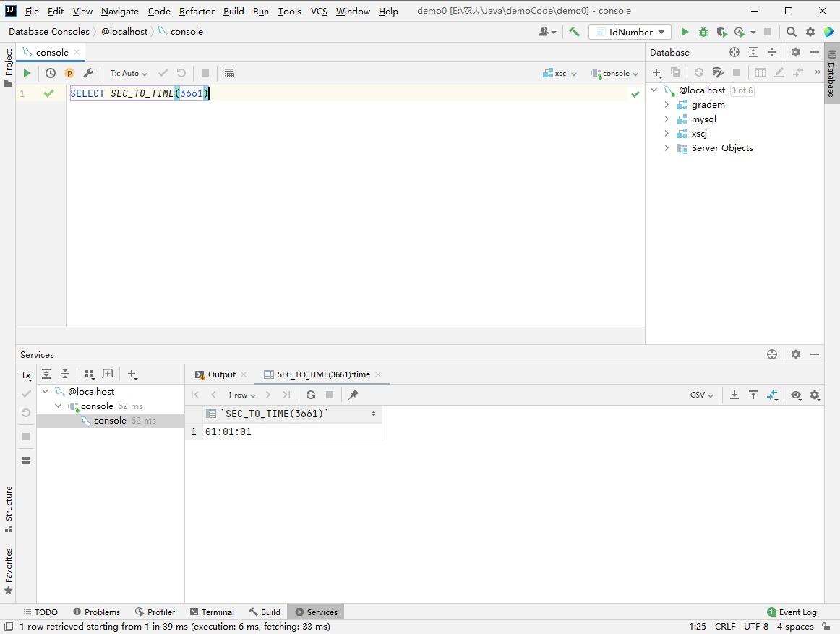Expand the gradem schema node
This screenshot has height=634, width=840.
(667, 105)
